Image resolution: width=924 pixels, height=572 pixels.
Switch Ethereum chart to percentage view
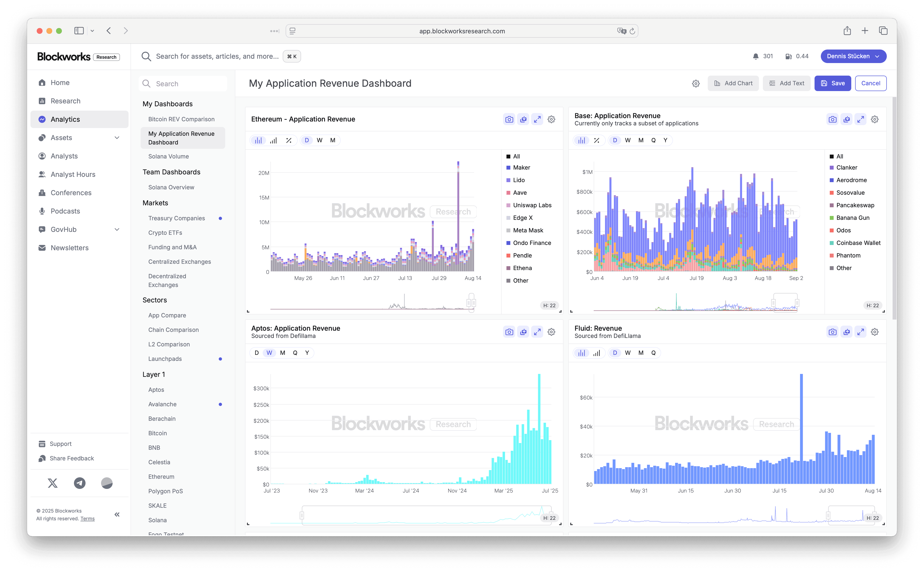point(288,140)
